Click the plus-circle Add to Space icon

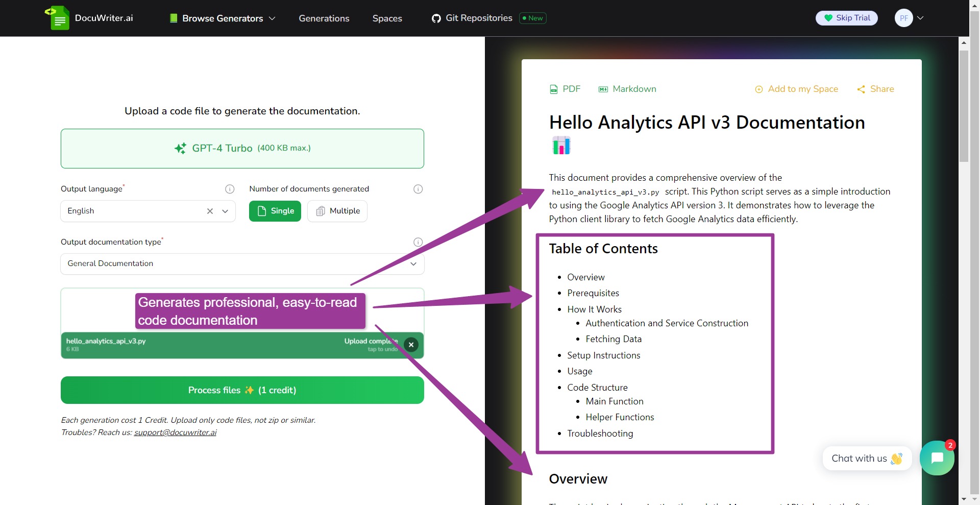point(759,89)
